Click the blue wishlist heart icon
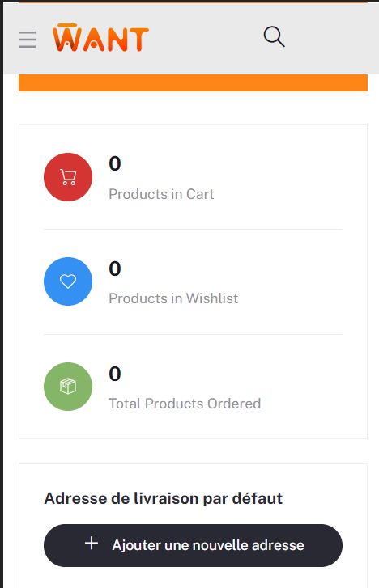This screenshot has width=379, height=588. coord(68,281)
